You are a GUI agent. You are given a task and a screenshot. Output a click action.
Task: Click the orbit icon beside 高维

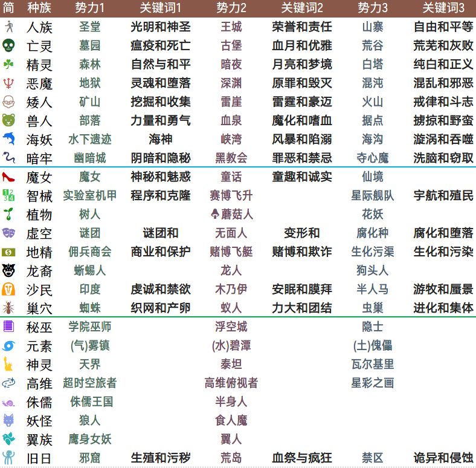[8, 383]
